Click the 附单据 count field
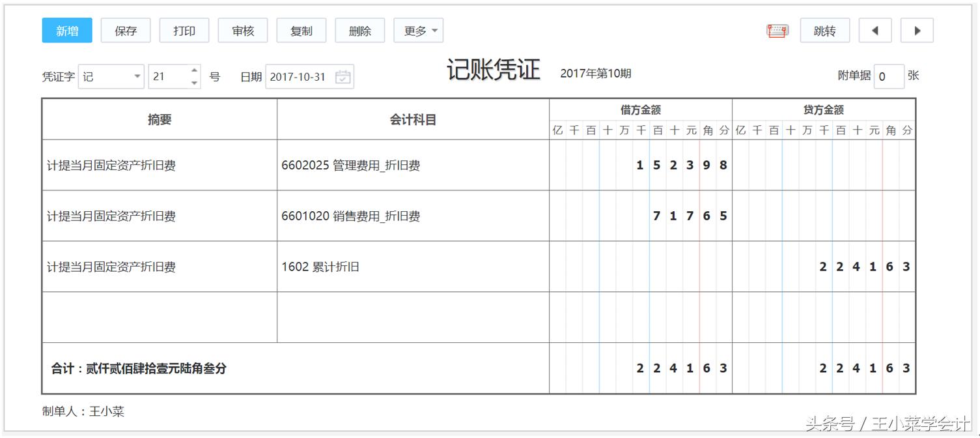The width and height of the screenshot is (980, 438). [x=889, y=76]
